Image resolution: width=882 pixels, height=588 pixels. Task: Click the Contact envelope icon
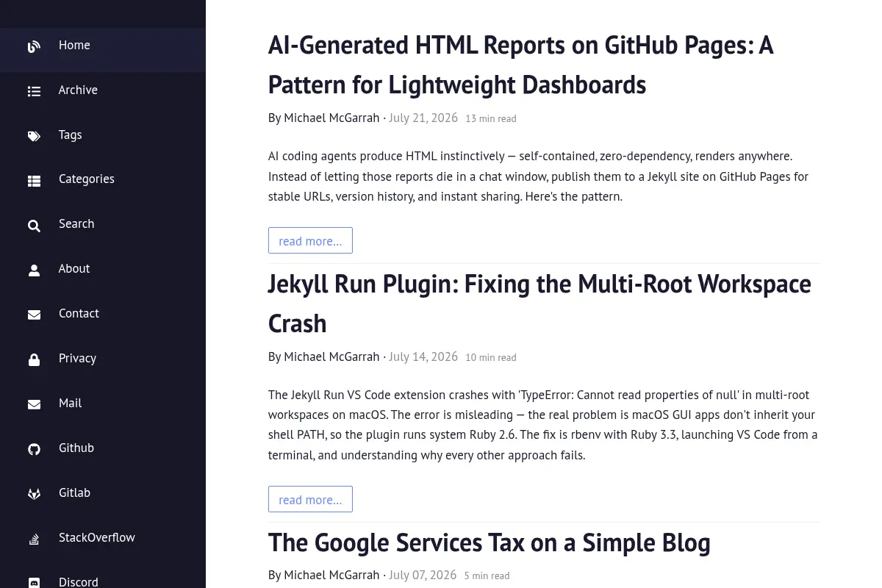[34, 315]
